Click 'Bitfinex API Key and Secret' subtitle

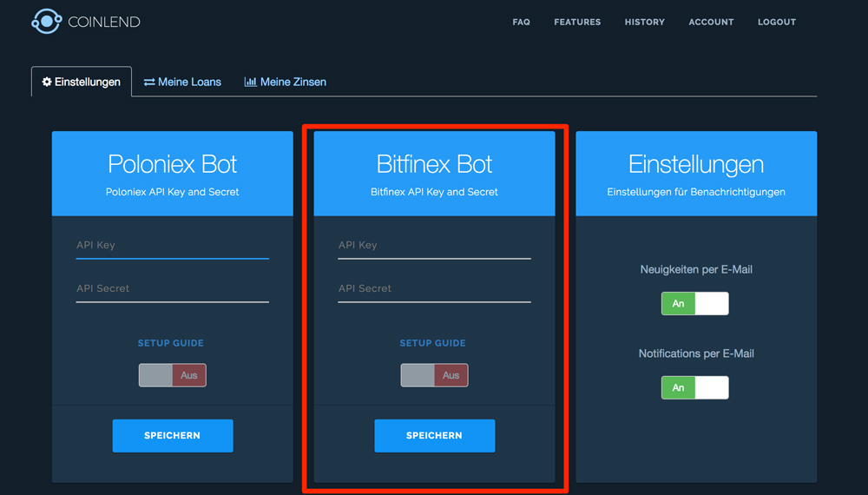(x=434, y=192)
